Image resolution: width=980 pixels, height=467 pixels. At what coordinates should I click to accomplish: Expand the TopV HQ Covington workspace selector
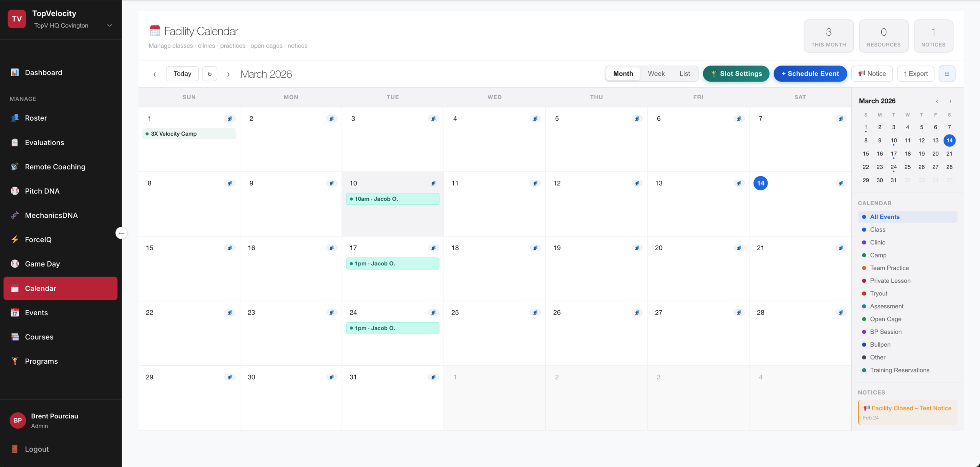pos(109,25)
